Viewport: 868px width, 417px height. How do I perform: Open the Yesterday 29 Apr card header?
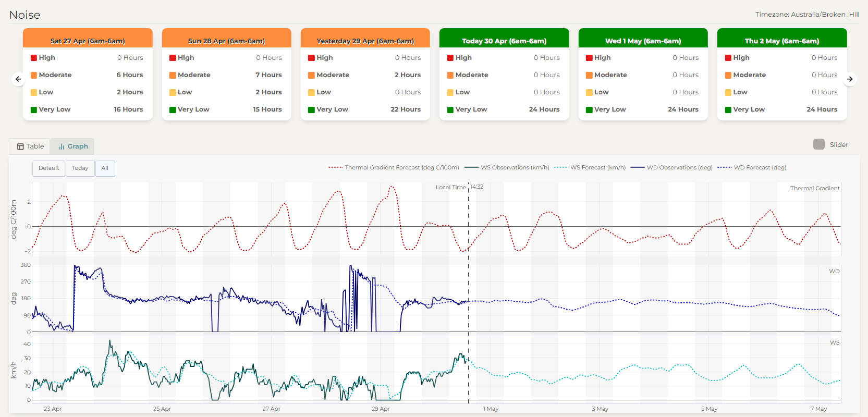click(x=365, y=38)
